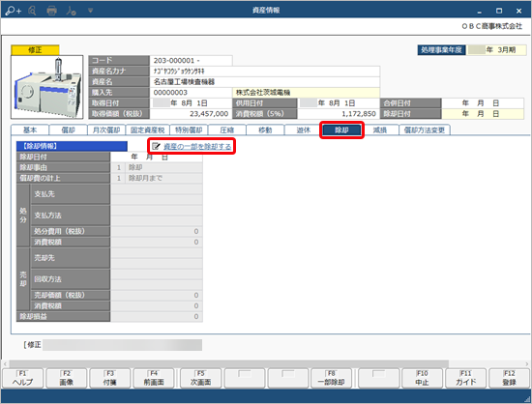532x404 pixels.
Task: Click the 処分費用（税抜） value field
Action: tap(157, 232)
